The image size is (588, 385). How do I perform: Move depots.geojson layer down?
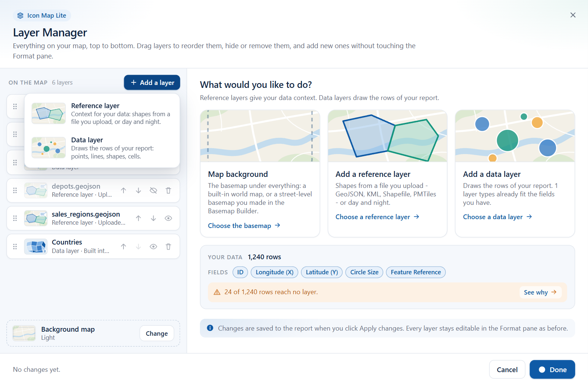click(x=139, y=190)
